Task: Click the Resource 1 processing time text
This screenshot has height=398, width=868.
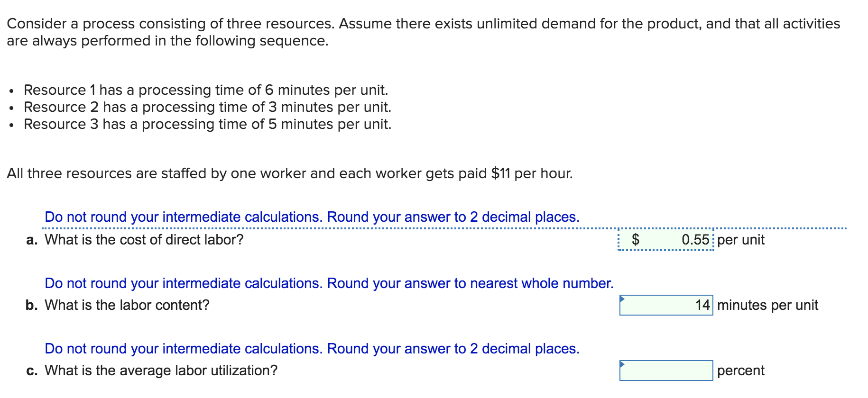Action: tap(206, 90)
